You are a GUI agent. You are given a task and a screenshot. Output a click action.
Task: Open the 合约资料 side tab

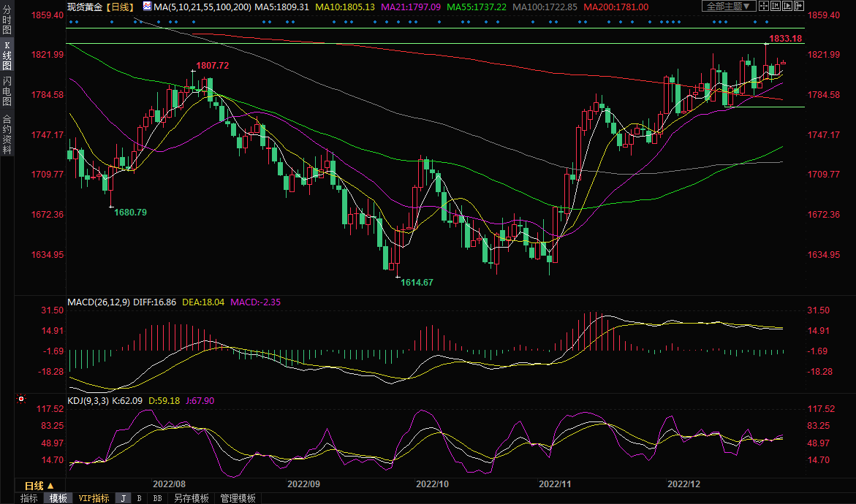point(7,134)
